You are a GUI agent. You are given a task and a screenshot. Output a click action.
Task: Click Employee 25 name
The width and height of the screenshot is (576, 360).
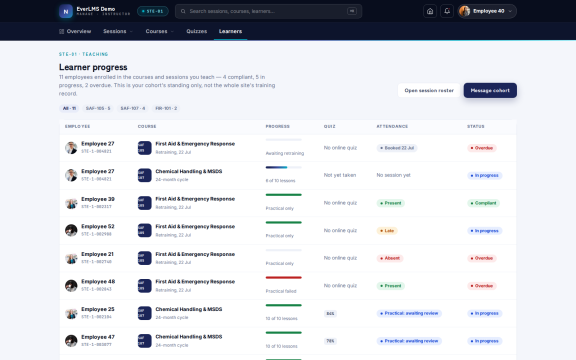tap(98, 309)
